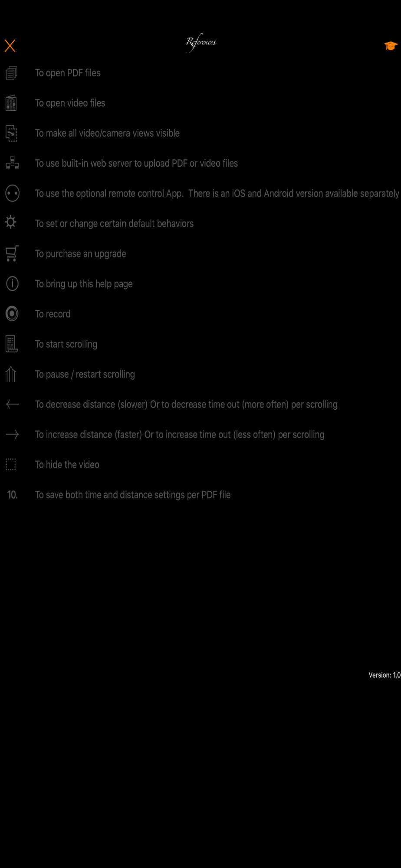Click 'To set or change certain default behaviors'
The image size is (401, 868).
(x=114, y=224)
